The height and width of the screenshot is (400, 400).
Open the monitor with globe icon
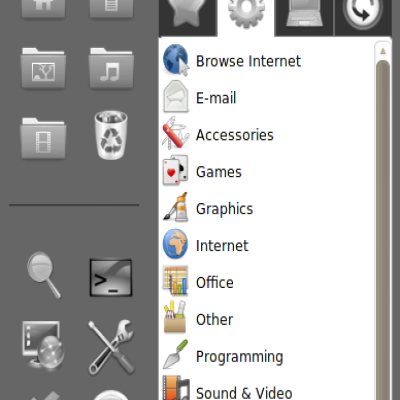pos(43,345)
